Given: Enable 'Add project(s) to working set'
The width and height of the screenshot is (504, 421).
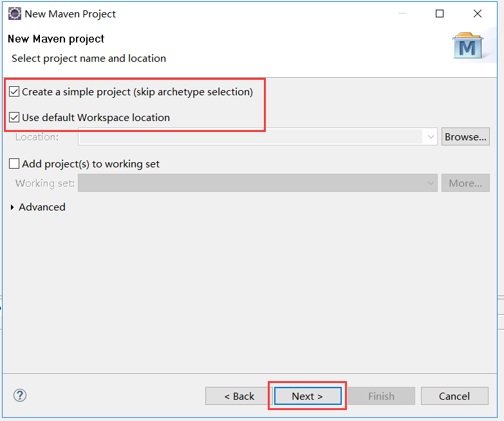Looking at the screenshot, I should [x=14, y=164].
